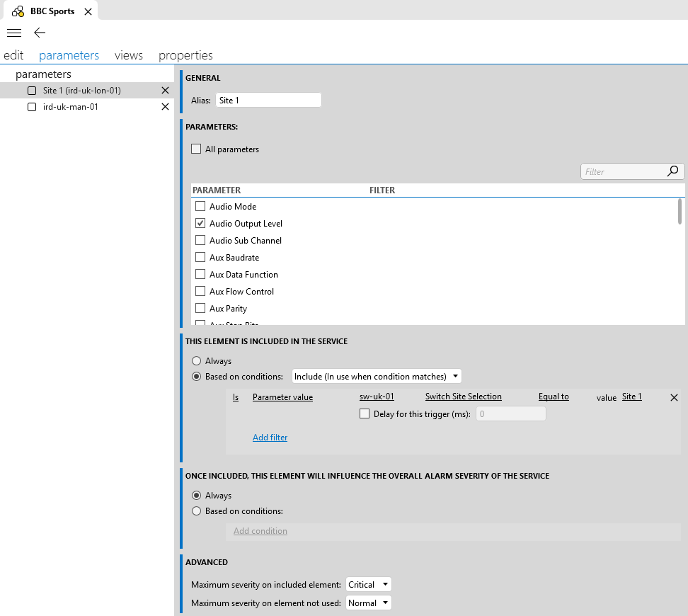Click the sw-uk-01 element link
This screenshot has height=616, width=688.
point(377,397)
